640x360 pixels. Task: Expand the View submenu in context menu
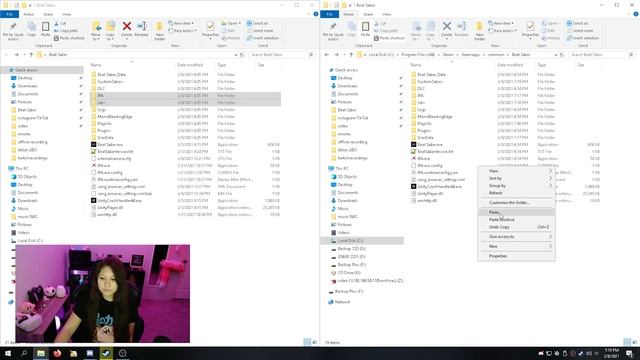[x=516, y=171]
